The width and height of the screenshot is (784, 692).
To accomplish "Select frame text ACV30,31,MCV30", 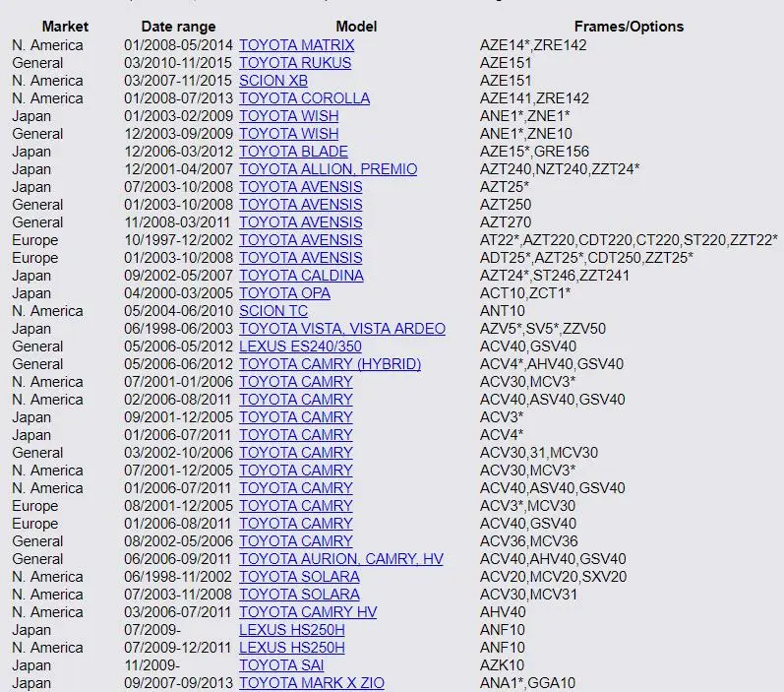I will pos(539,453).
